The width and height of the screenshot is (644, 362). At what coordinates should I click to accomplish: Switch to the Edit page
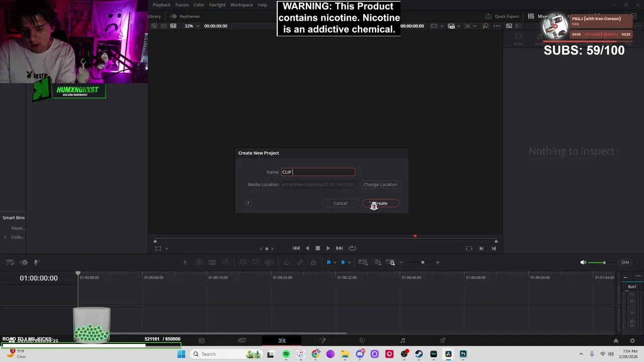click(282, 340)
